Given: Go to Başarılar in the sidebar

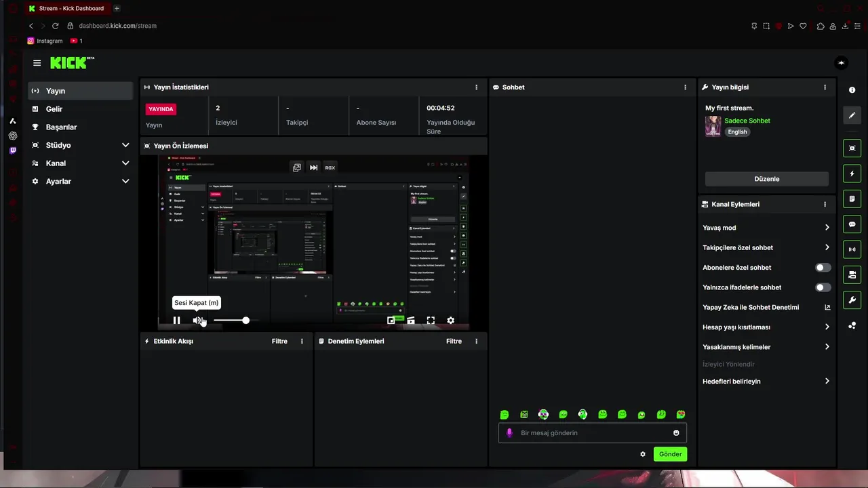Looking at the screenshot, I should pos(80,127).
